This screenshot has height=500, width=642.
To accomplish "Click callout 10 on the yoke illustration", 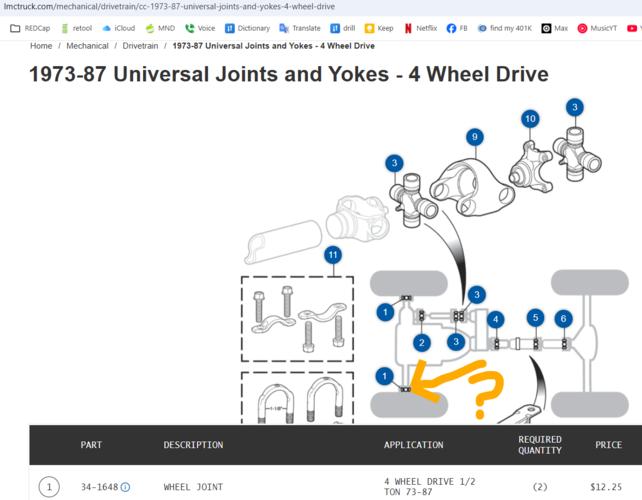I will pyautogui.click(x=530, y=119).
